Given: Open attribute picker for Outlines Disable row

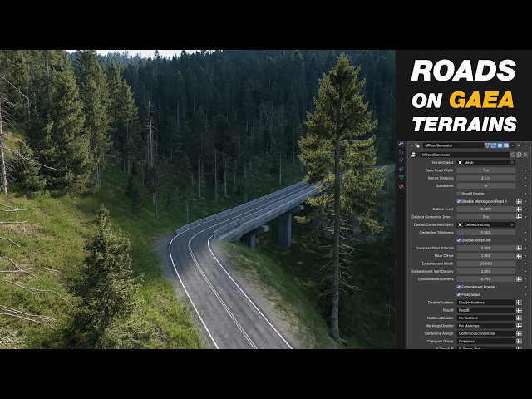Looking at the screenshot, I should [519, 318].
